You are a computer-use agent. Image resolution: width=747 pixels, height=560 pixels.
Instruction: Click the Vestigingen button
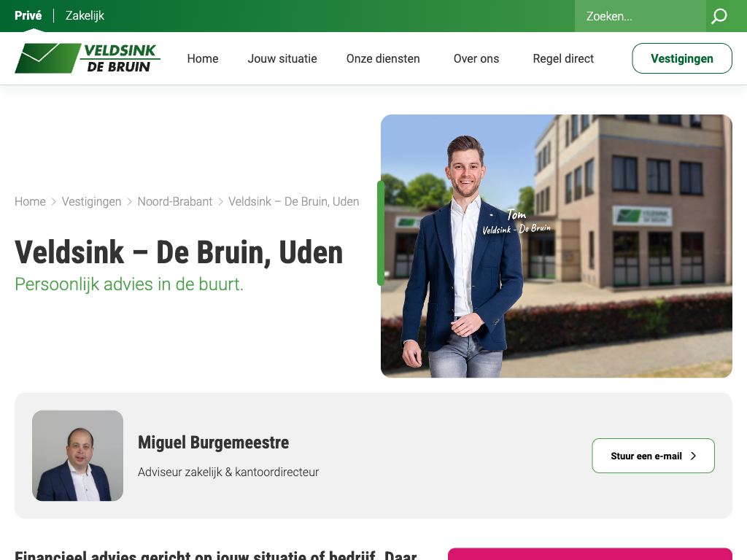(682, 58)
